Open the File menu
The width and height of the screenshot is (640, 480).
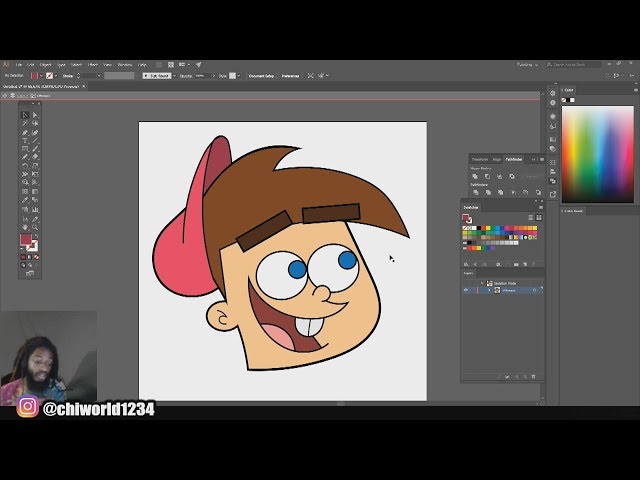click(x=19, y=65)
